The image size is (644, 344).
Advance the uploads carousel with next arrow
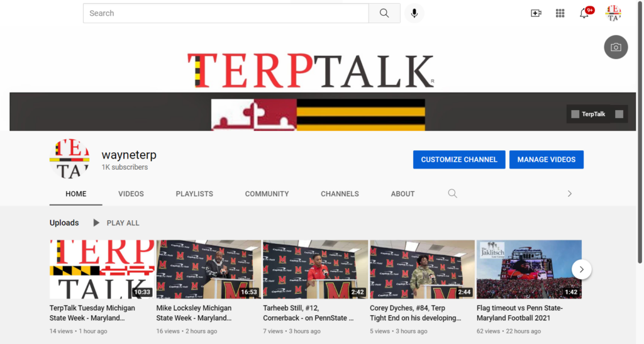[x=582, y=269]
